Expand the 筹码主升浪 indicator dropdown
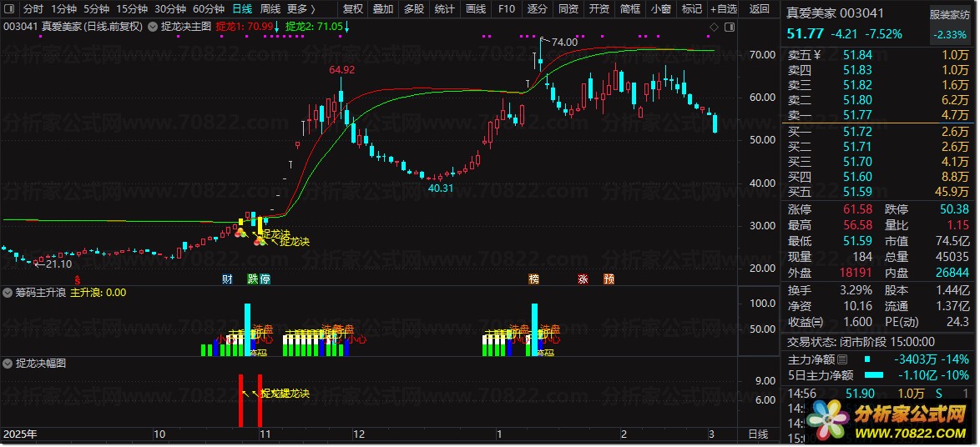Screen dimensions: 980x447 point(8,292)
